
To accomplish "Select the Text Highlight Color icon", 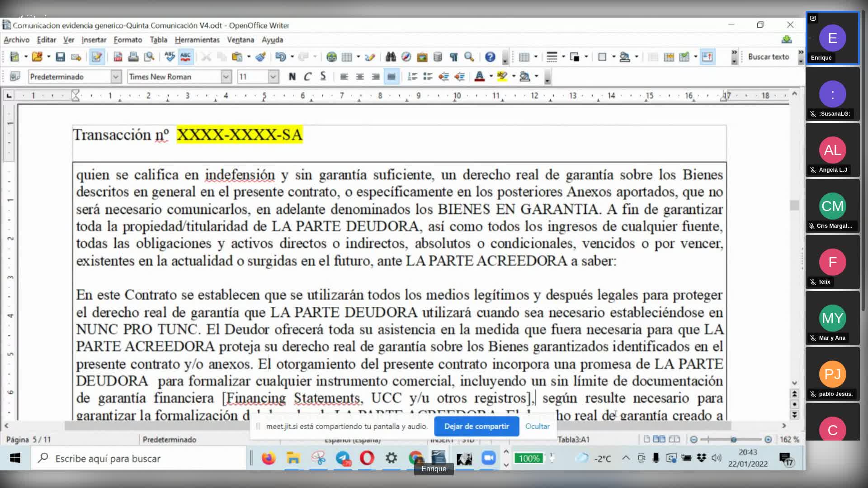I will coord(503,76).
